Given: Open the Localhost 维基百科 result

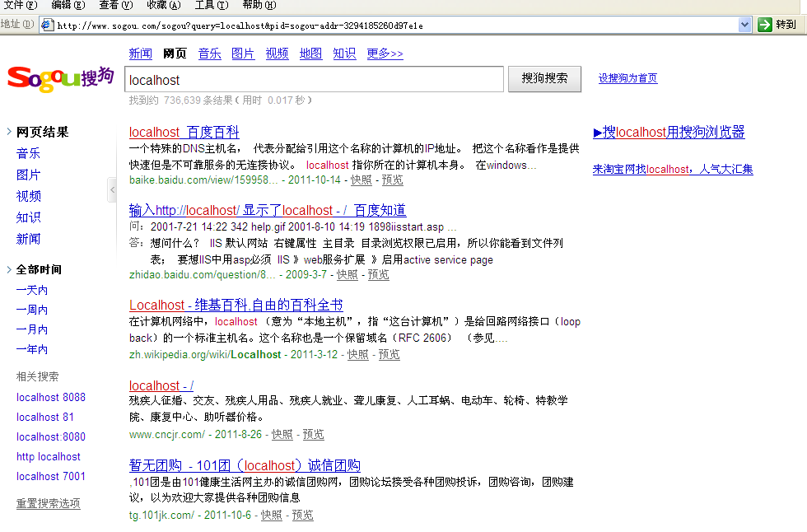Looking at the screenshot, I should (x=236, y=305).
